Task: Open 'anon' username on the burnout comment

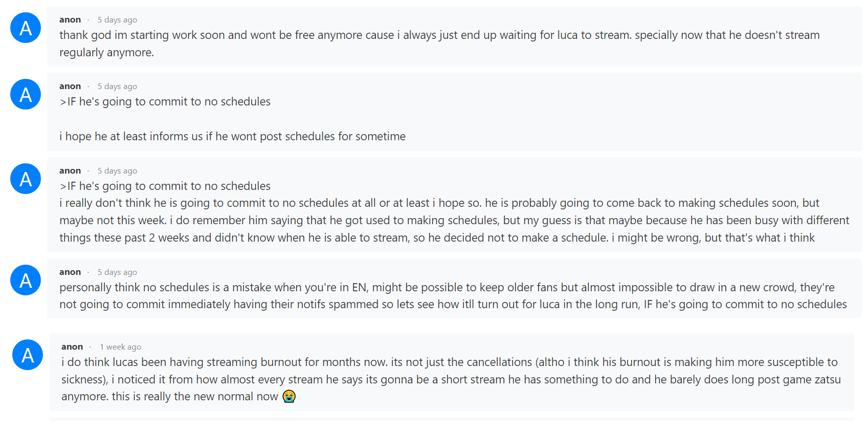Action: (x=72, y=347)
